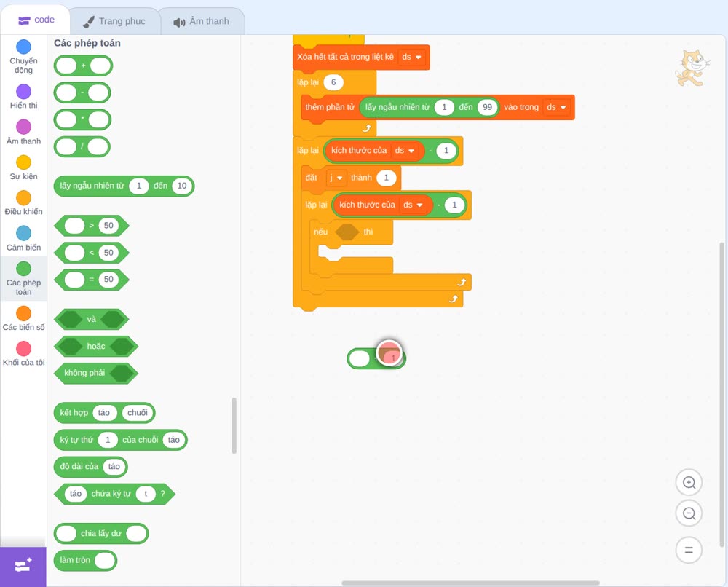
Task: Click the không phải block
Action: [96, 373]
